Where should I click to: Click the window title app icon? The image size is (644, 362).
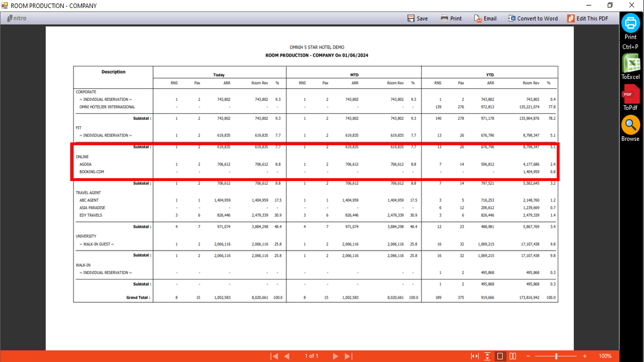point(5,6)
